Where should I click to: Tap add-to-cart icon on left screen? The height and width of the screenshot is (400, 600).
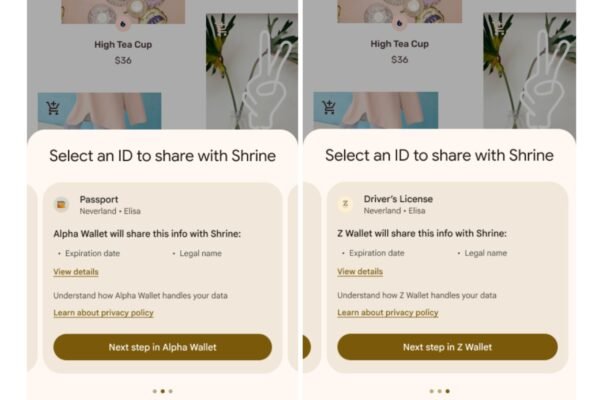(53, 108)
